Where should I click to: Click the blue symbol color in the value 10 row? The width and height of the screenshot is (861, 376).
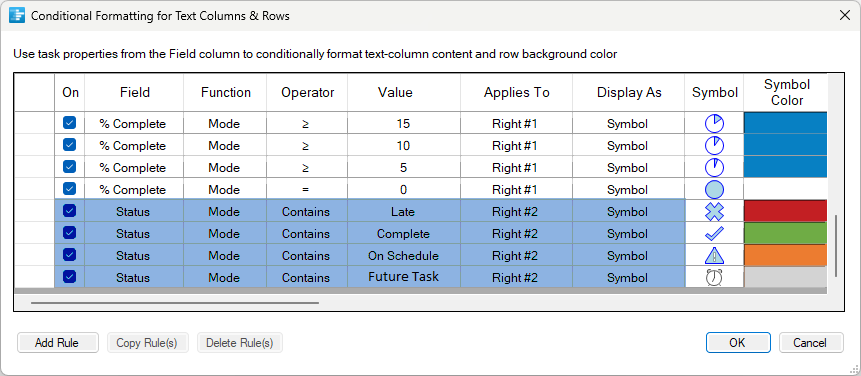(x=785, y=145)
